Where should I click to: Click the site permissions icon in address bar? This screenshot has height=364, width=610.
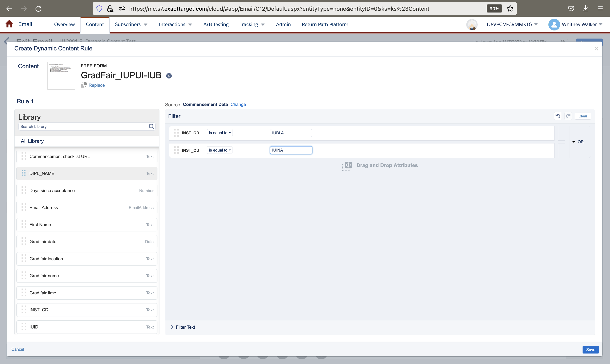[122, 9]
